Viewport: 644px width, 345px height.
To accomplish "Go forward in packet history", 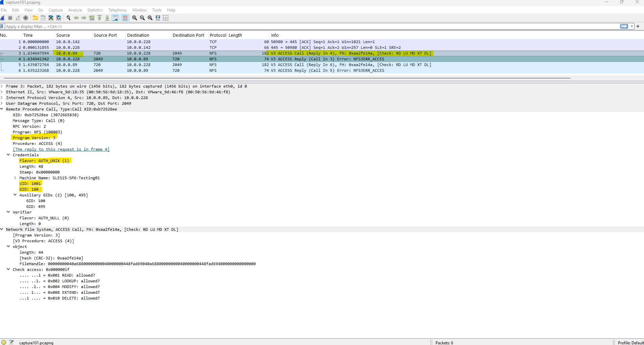I will (84, 18).
